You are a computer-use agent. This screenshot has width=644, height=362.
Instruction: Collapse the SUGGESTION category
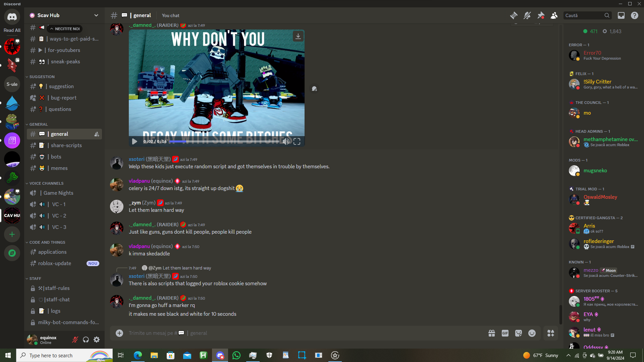click(x=42, y=77)
